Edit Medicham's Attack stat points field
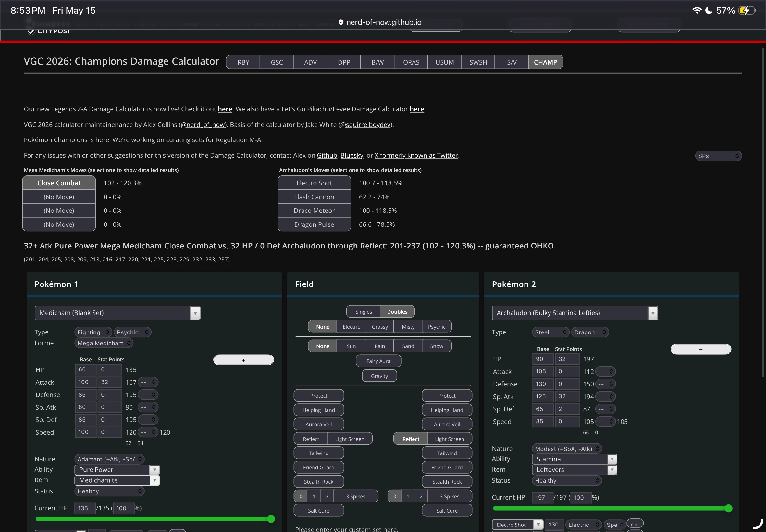This screenshot has height=532, width=766. click(x=110, y=382)
